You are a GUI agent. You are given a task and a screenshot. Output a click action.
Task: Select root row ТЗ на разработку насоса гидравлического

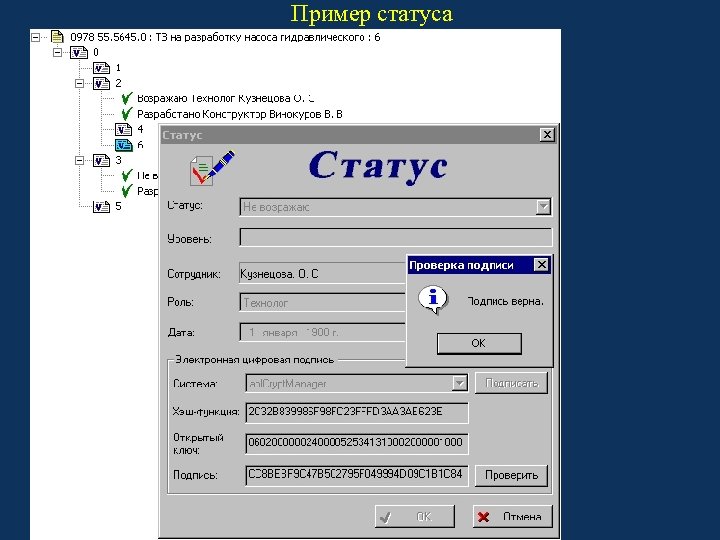click(x=225, y=37)
